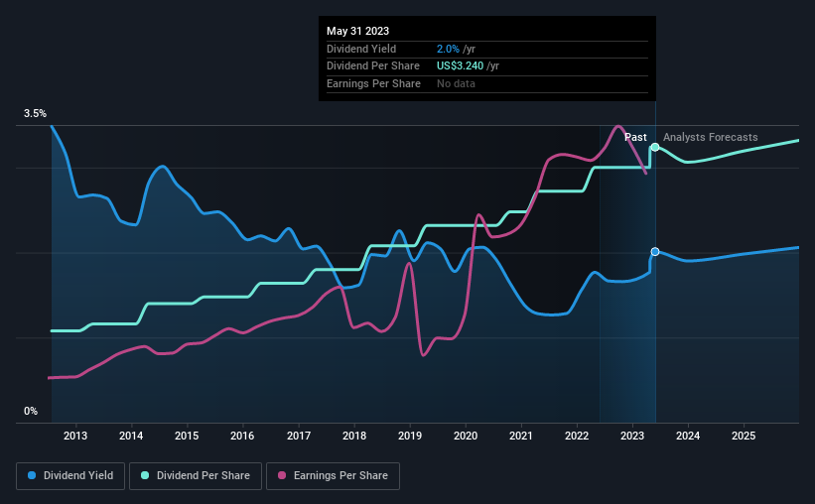Click the blue Dividend Yield legend dot
815x504 pixels.
[x=32, y=475]
